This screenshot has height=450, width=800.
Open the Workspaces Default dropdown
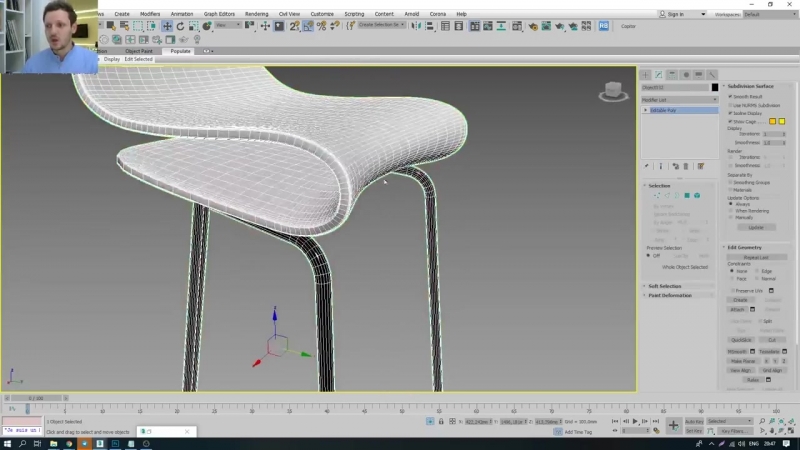point(770,14)
